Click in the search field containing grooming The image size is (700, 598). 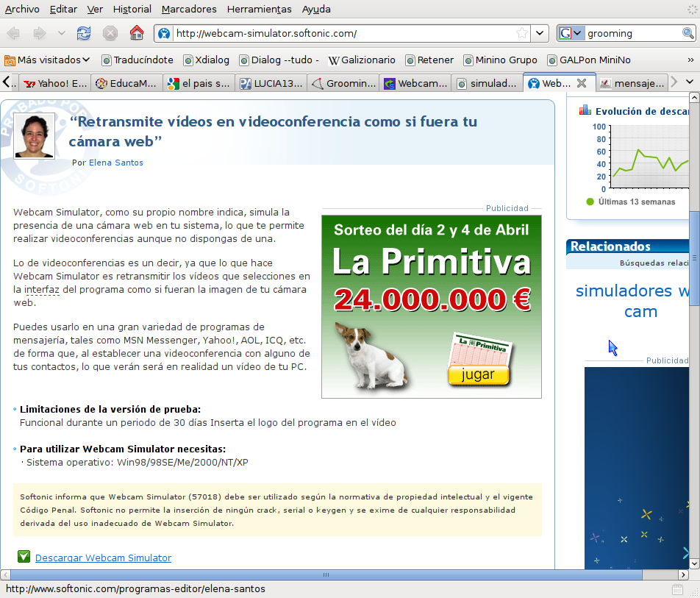[x=633, y=34]
